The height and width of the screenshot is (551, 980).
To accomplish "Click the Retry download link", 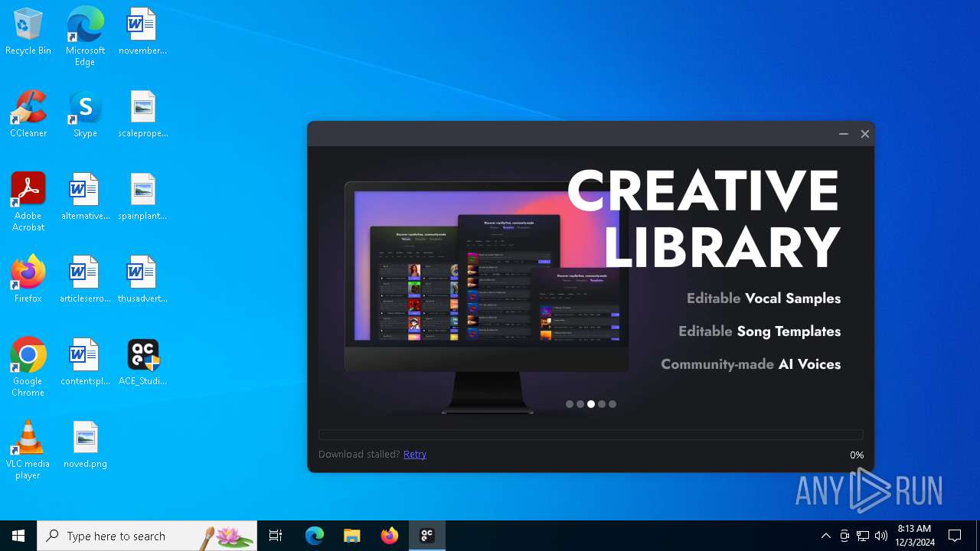I will click(x=415, y=455).
